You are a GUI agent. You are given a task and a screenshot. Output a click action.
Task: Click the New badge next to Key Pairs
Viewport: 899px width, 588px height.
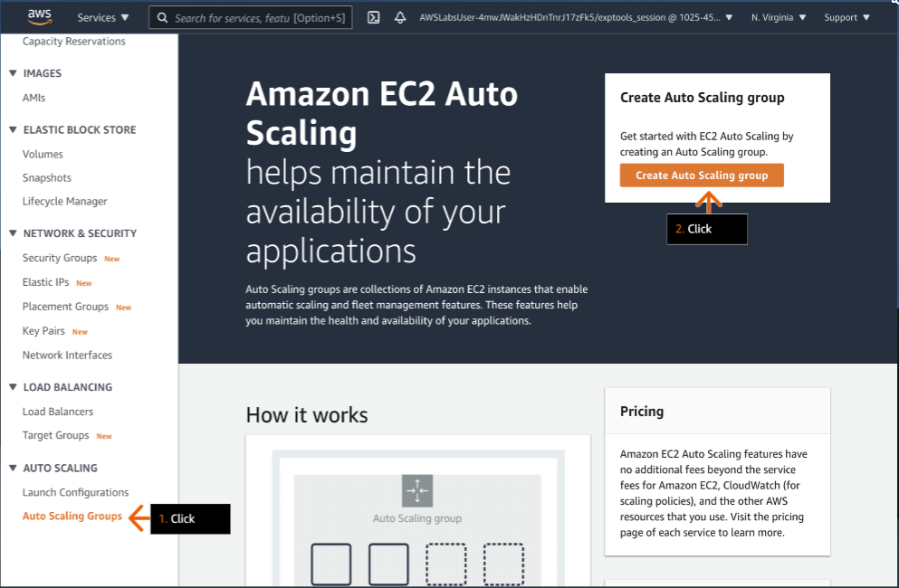coord(78,331)
